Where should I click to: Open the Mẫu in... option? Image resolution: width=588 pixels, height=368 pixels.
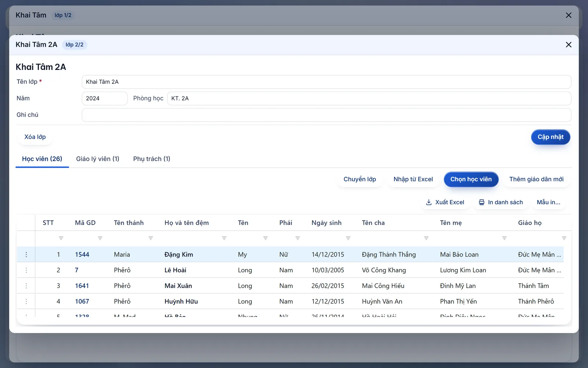[548, 202]
